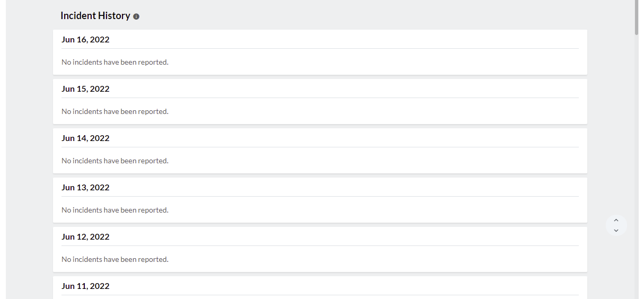Click the Incident History heading

(x=95, y=16)
